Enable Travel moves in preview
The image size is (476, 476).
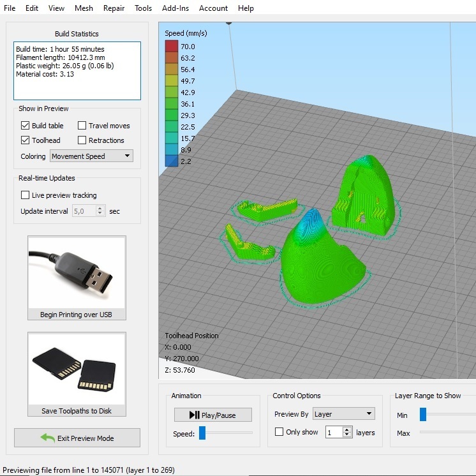[82, 125]
